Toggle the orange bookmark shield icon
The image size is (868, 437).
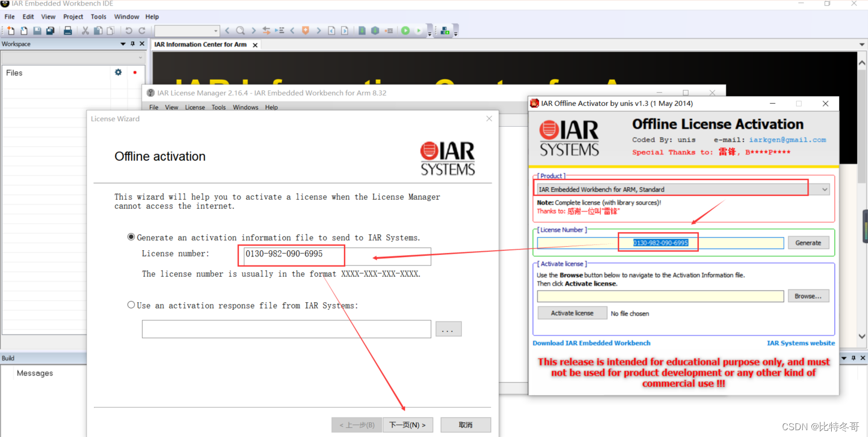click(x=306, y=31)
